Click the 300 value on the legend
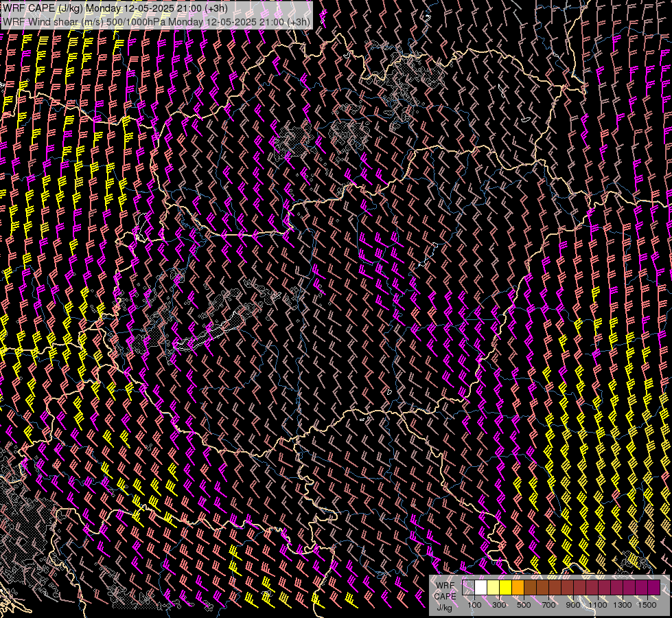 click(499, 605)
